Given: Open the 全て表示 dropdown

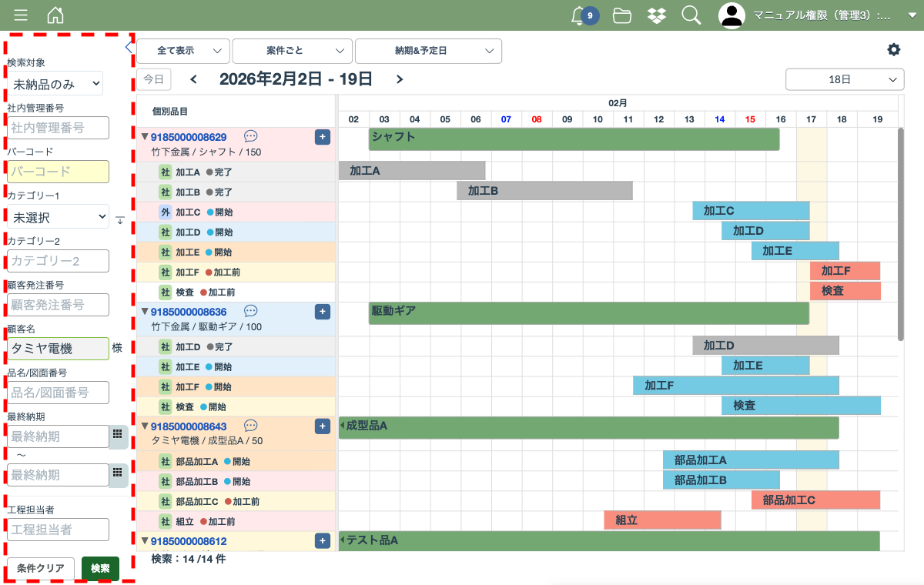Looking at the screenshot, I should tap(183, 51).
